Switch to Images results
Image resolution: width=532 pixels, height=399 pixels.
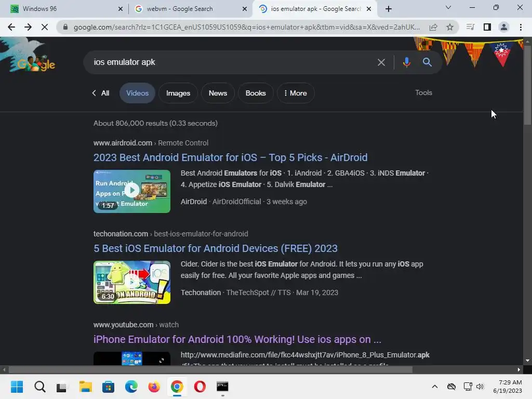[178, 94]
